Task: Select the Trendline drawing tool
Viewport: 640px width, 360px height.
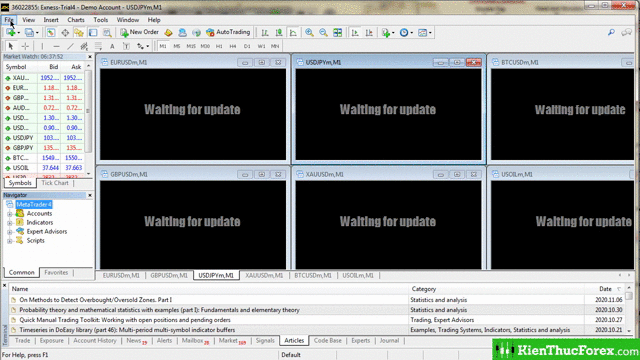Action: pos(70,46)
